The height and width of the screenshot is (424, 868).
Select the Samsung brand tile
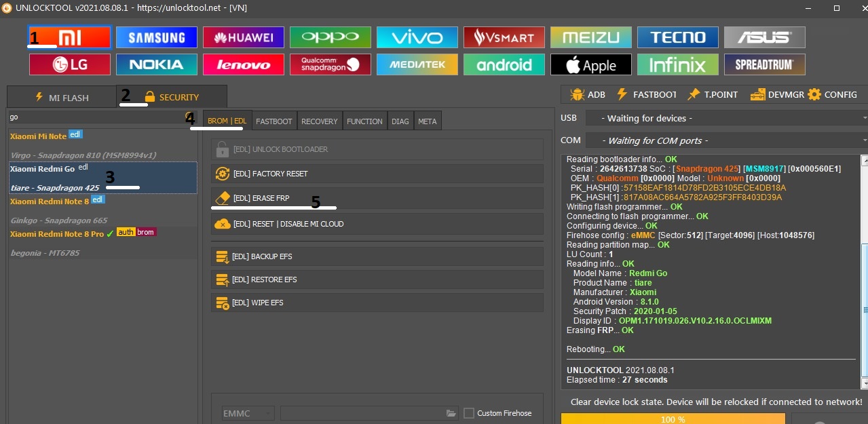click(x=157, y=37)
